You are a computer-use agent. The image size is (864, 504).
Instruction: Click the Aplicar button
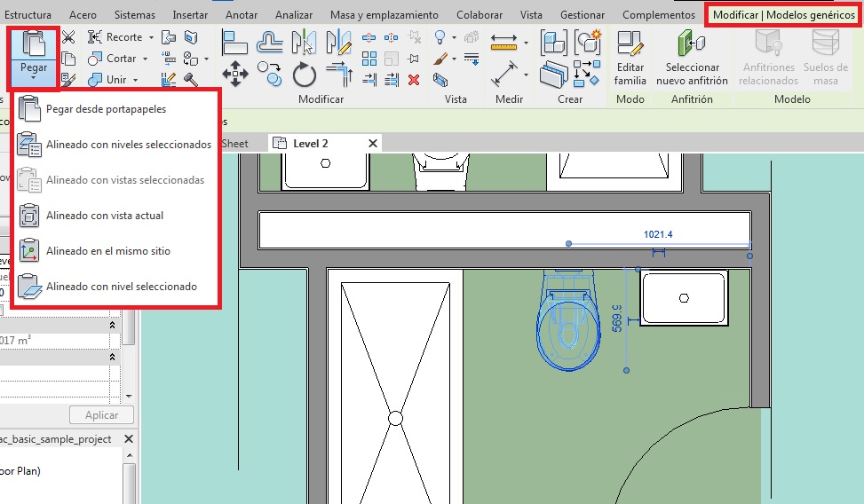(x=101, y=415)
